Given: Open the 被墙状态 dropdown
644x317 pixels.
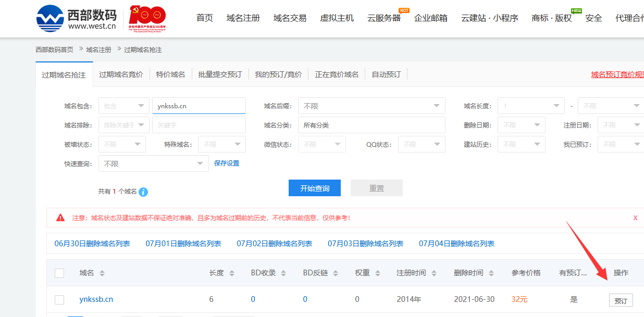Looking at the screenshot, I should 122,144.
